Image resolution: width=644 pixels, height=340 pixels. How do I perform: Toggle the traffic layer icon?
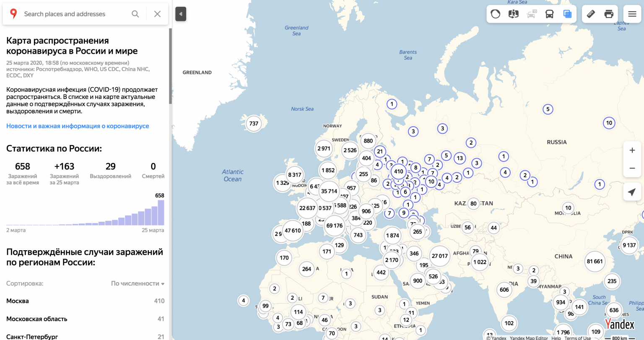click(x=496, y=14)
